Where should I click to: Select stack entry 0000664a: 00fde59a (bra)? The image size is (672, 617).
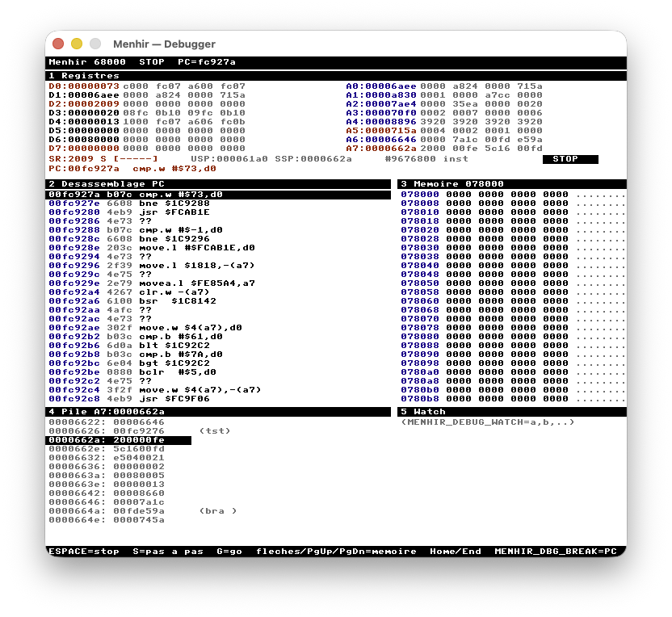pos(143,511)
